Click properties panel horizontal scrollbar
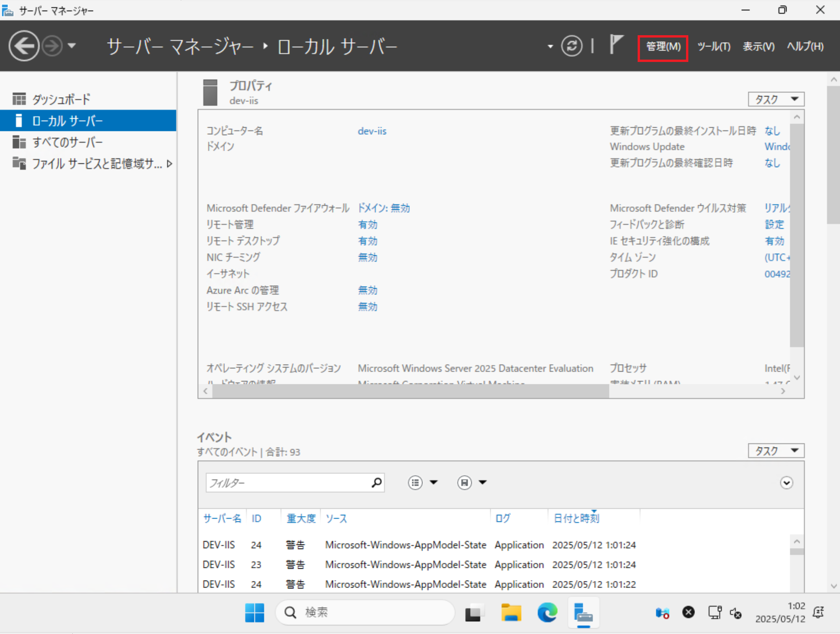This screenshot has height=634, width=840. coord(411,391)
